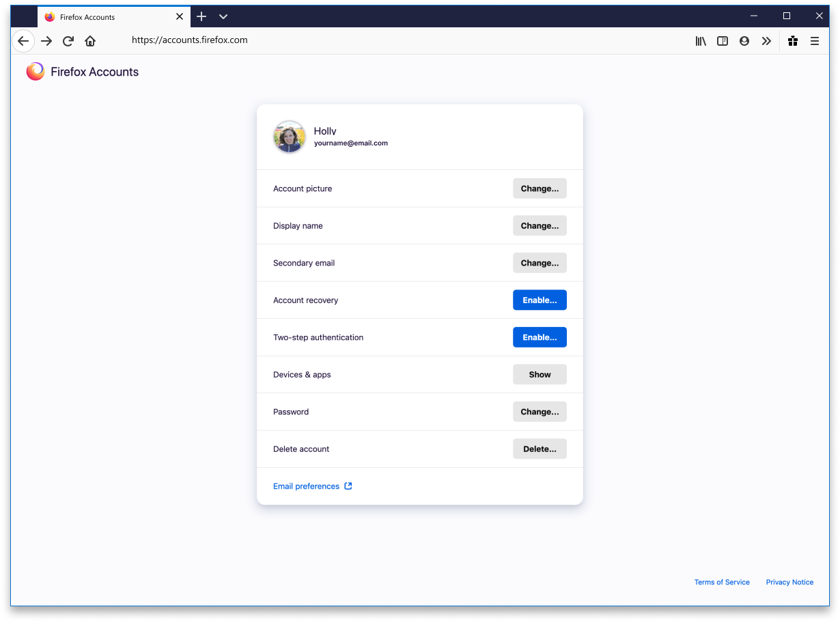Click the Delete account label text
The height and width of the screenshot is (622, 840).
(x=301, y=449)
